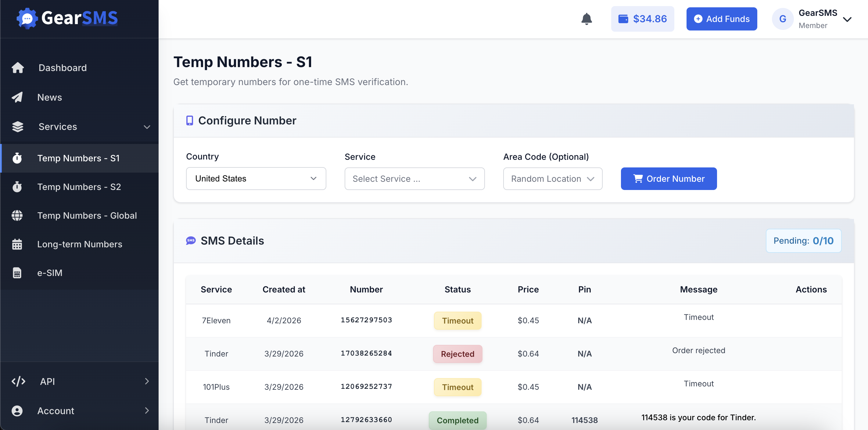
Task: Click the Dashboard home icon
Action: pos(17,68)
